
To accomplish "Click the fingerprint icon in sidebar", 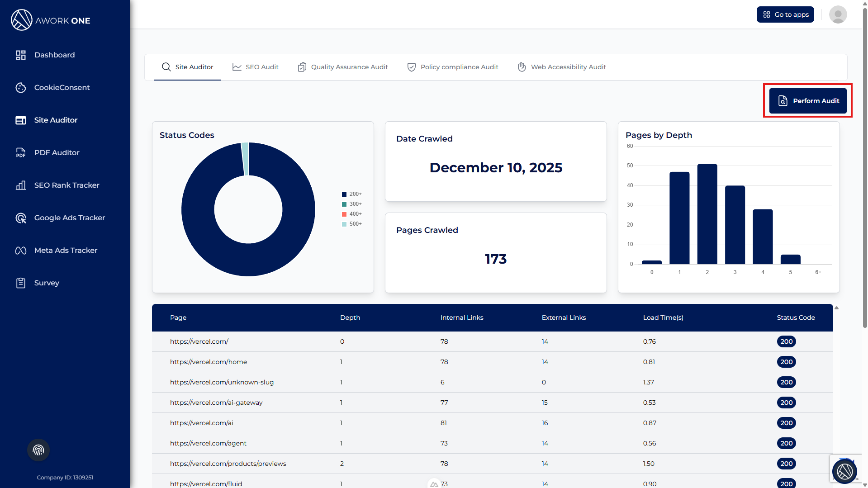I will click(x=38, y=450).
